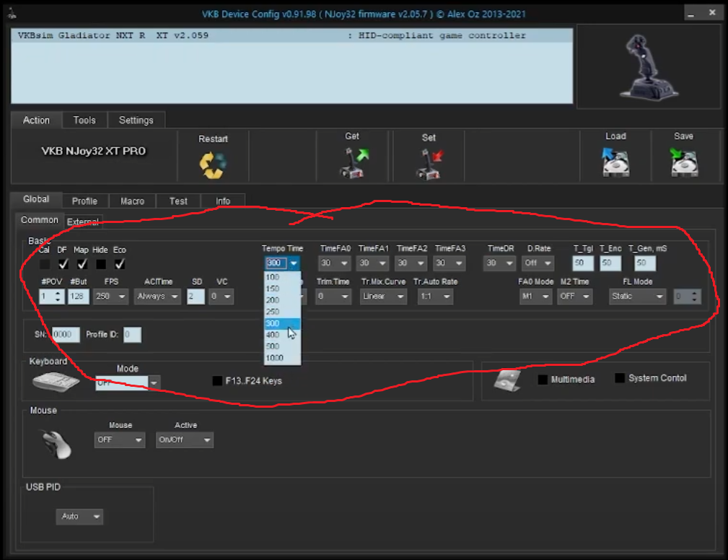Click the multimedia device icon
Image resolution: width=728 pixels, height=560 pixels.
(507, 380)
